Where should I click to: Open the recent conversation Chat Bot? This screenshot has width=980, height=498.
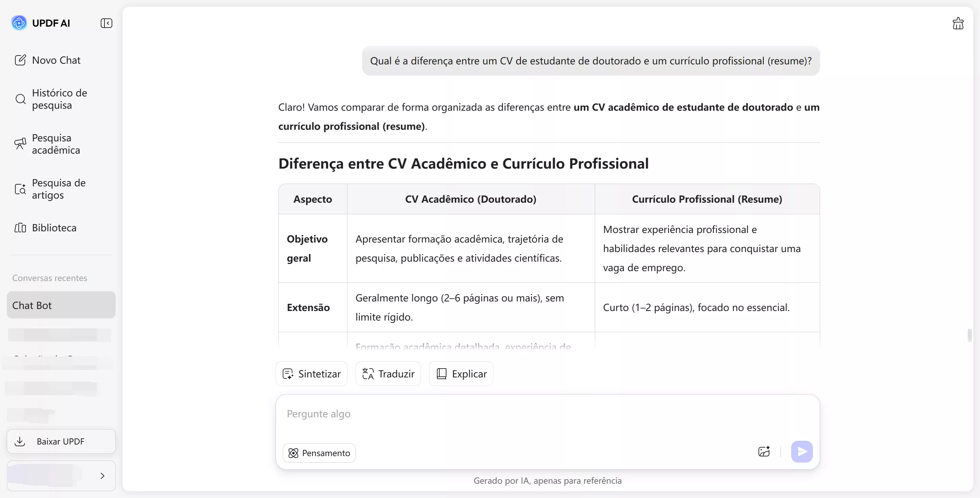[61, 305]
